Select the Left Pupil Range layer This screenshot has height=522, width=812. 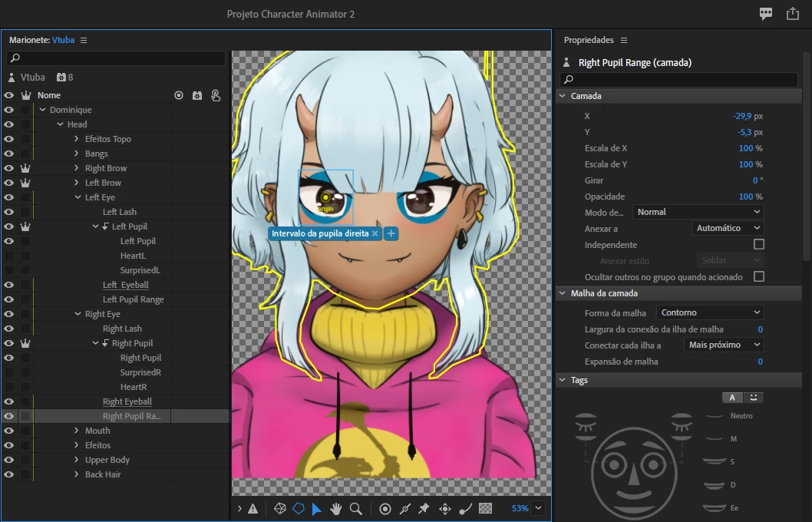click(133, 299)
